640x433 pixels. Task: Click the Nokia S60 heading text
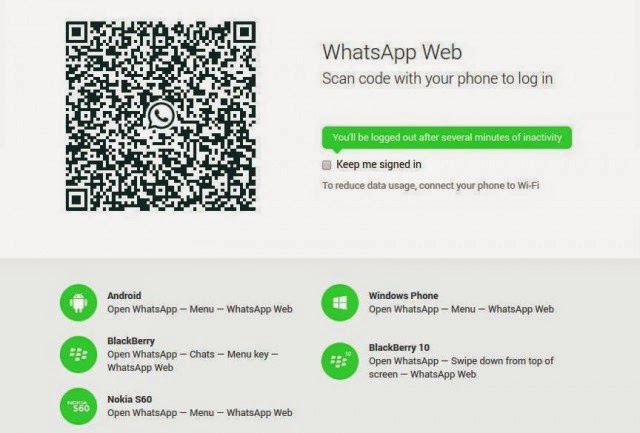click(129, 399)
